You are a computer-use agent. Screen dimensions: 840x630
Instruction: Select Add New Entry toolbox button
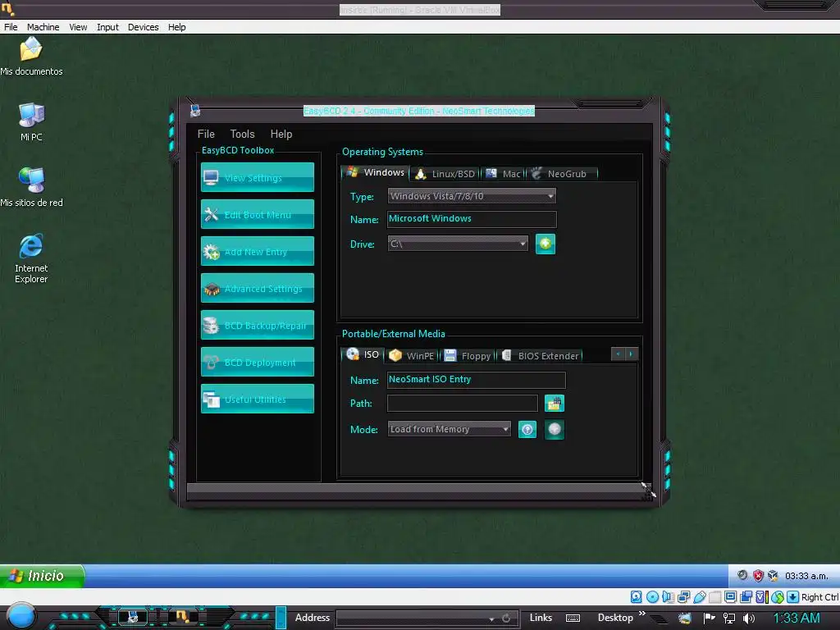[257, 251]
